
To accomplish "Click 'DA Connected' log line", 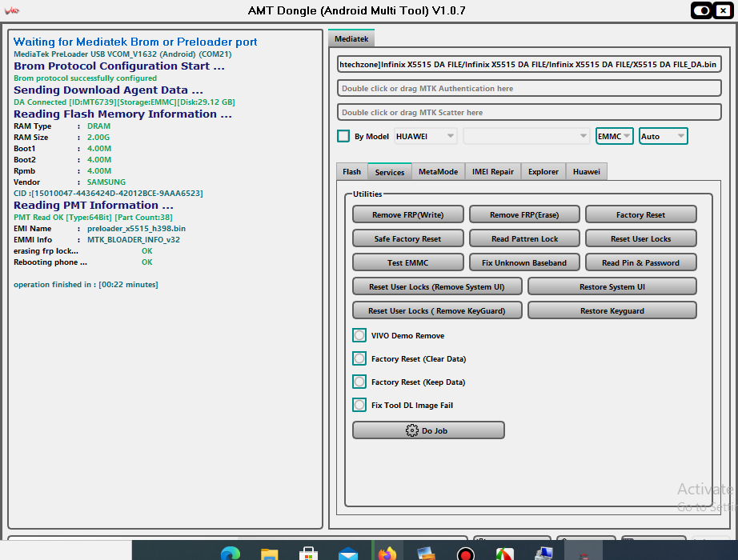I will pyautogui.click(x=124, y=102).
